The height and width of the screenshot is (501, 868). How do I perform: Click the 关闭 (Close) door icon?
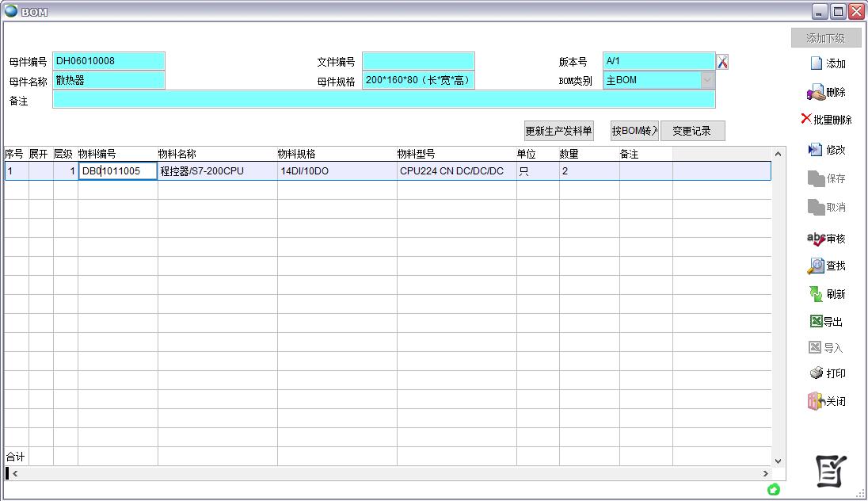click(x=827, y=401)
